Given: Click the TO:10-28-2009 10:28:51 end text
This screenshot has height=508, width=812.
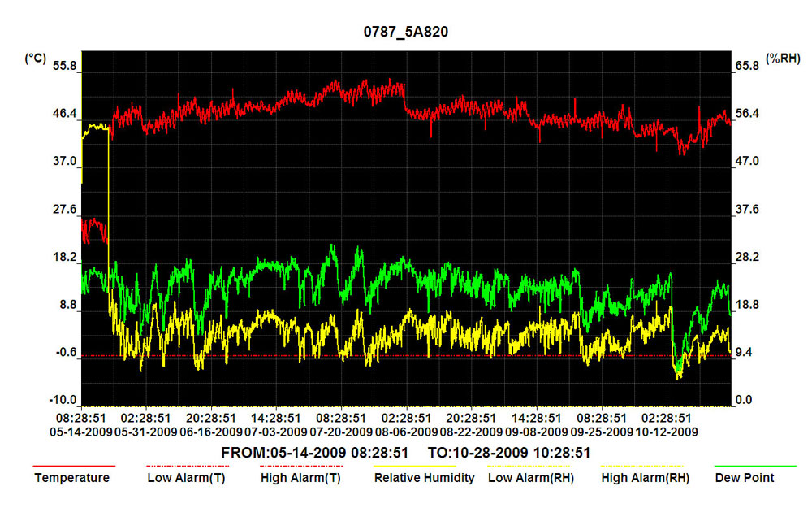Looking at the screenshot, I should 510,453.
